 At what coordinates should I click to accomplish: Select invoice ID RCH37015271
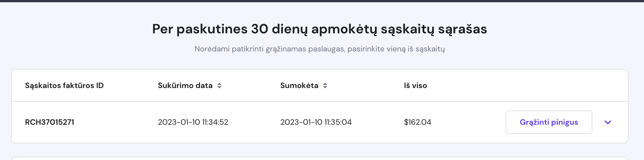pos(49,122)
